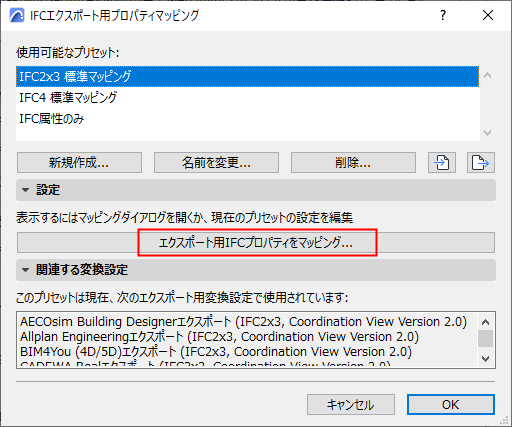The width and height of the screenshot is (512, 427).
Task: Click the export preset icon button
Action: 481,163
